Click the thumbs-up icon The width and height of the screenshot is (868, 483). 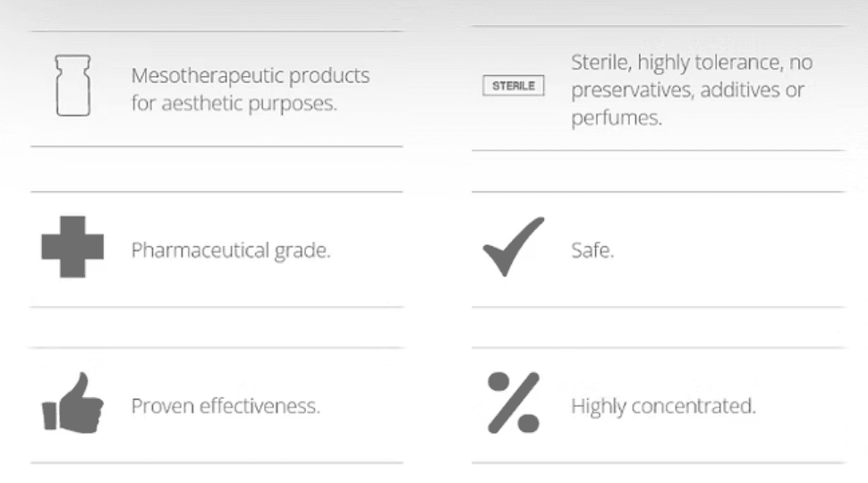point(72,404)
